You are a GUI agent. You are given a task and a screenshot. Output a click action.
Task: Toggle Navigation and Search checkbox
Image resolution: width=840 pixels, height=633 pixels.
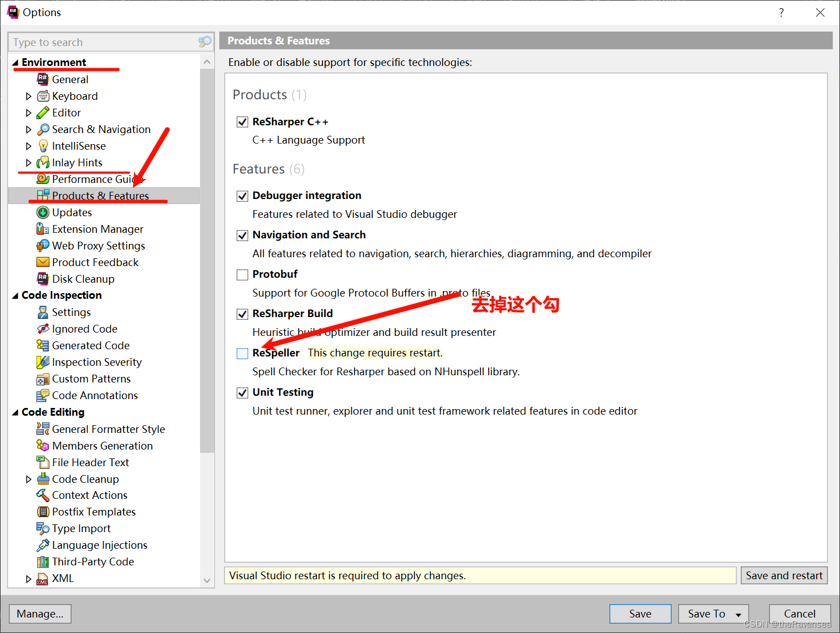click(x=242, y=235)
